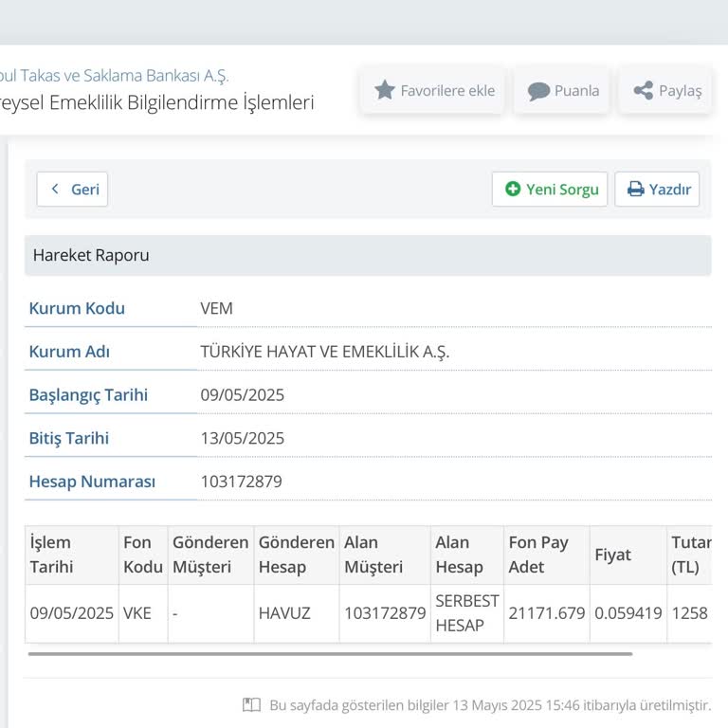Select the 103172879 receiving customer cell
The height and width of the screenshot is (728, 728).
(385, 613)
